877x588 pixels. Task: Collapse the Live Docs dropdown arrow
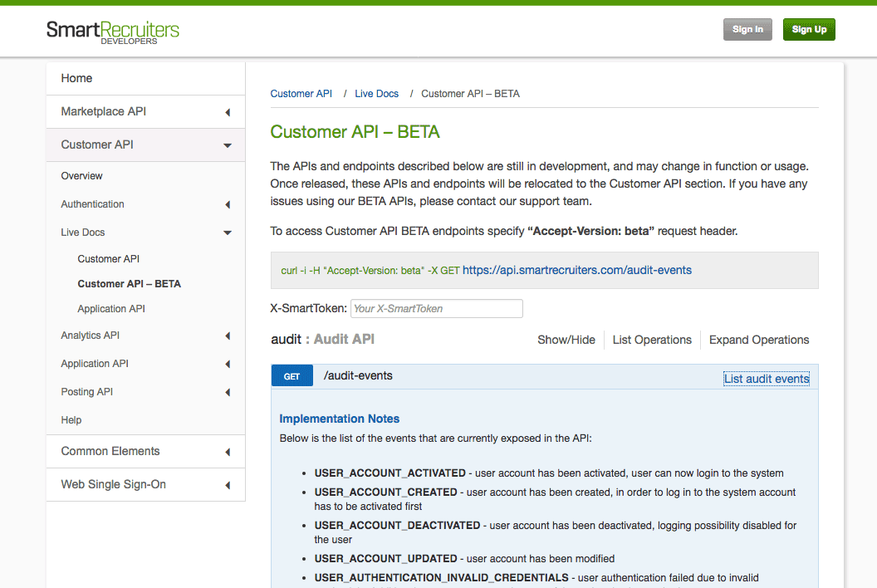(227, 233)
